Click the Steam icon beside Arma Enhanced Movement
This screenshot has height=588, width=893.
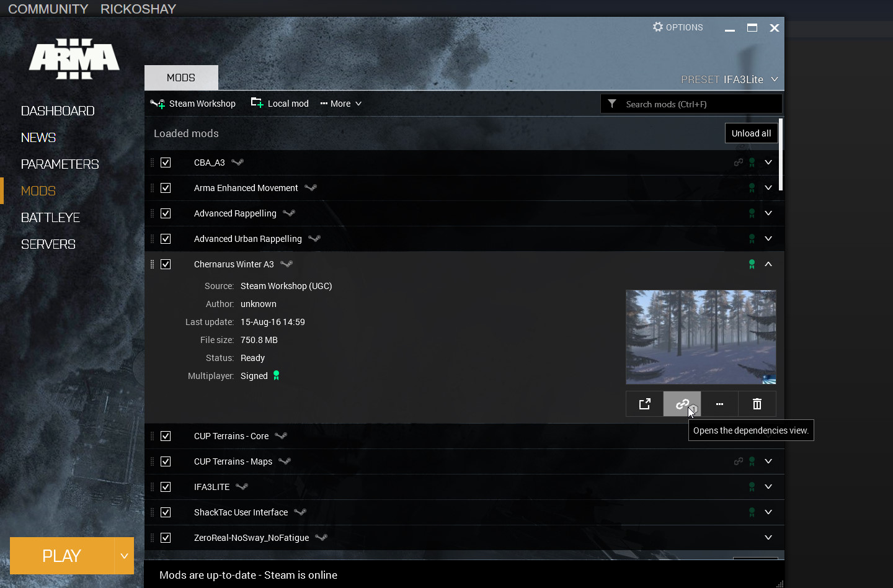click(x=311, y=188)
